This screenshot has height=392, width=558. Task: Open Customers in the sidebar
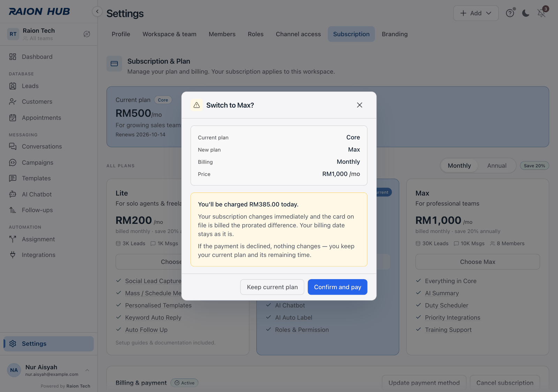coord(48,102)
